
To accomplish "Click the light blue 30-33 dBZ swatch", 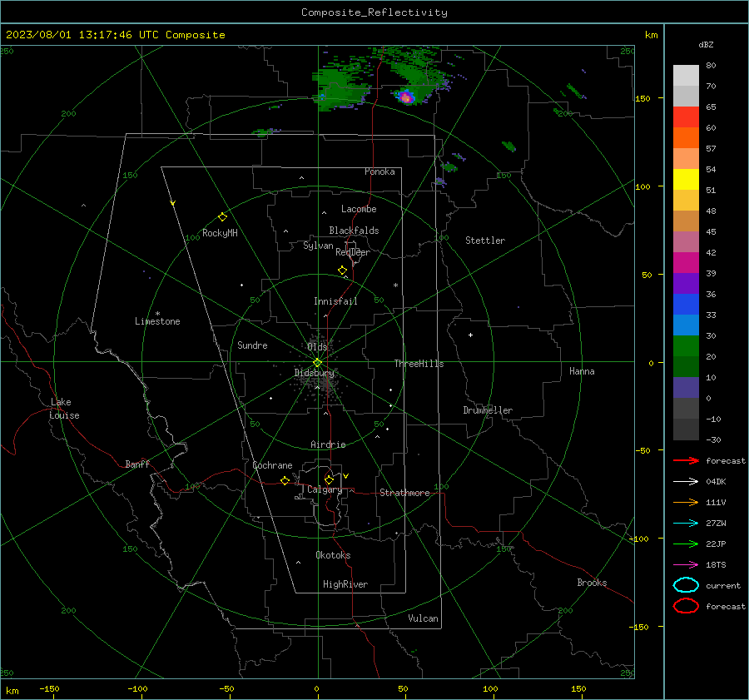I will (x=686, y=325).
